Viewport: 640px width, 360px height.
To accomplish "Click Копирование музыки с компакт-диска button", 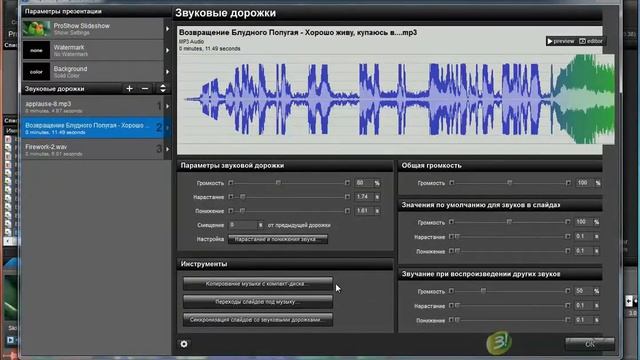I will 258,284.
